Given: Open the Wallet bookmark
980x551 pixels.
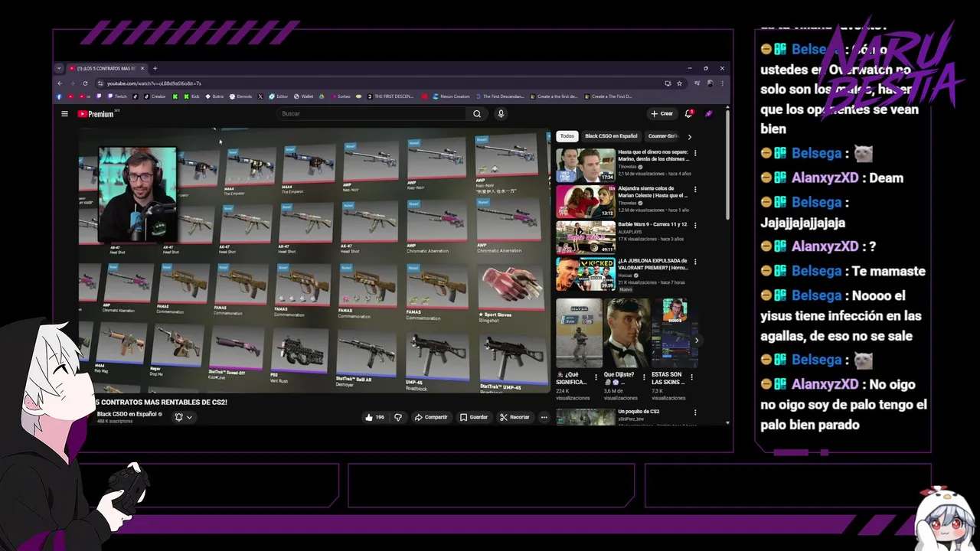Looking at the screenshot, I should tap(303, 96).
